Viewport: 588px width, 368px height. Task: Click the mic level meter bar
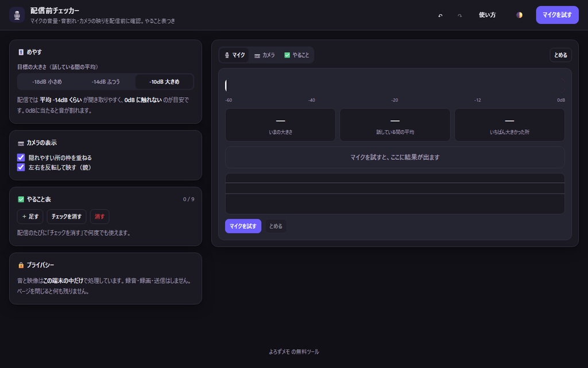tap(395, 85)
